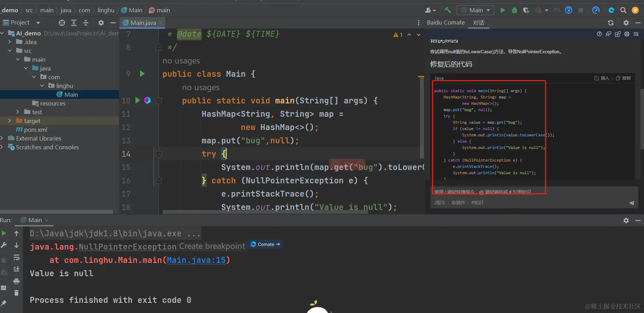Run class Main from line 9 gutter arrow
The width and height of the screenshot is (644, 313).
point(142,74)
